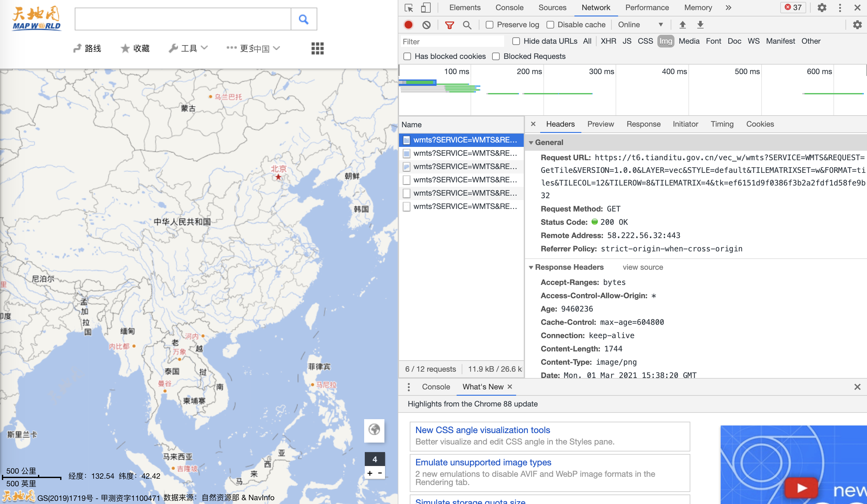Activate the inspect element cursor in DevTools
This screenshot has width=867, height=504.
(x=409, y=7)
